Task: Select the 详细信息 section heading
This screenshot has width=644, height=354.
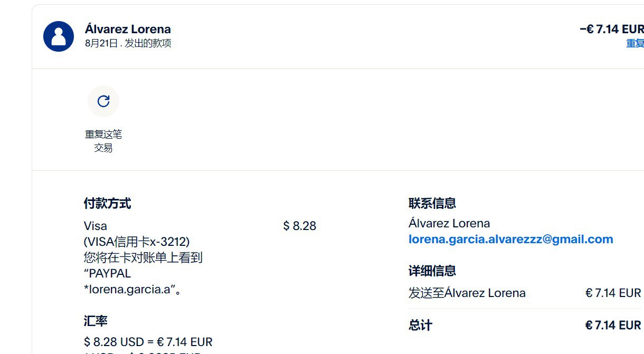Action: 432,271
